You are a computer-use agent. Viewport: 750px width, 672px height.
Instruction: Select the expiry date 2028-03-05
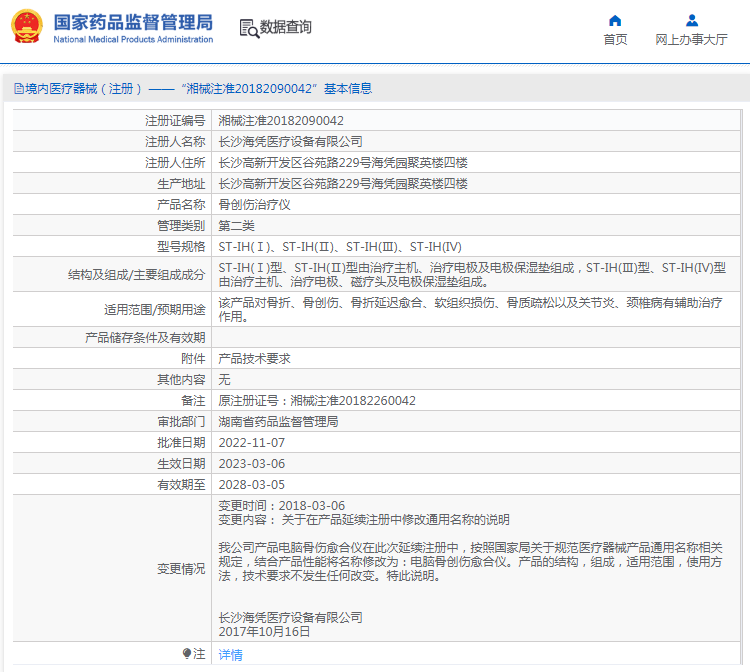click(x=251, y=484)
